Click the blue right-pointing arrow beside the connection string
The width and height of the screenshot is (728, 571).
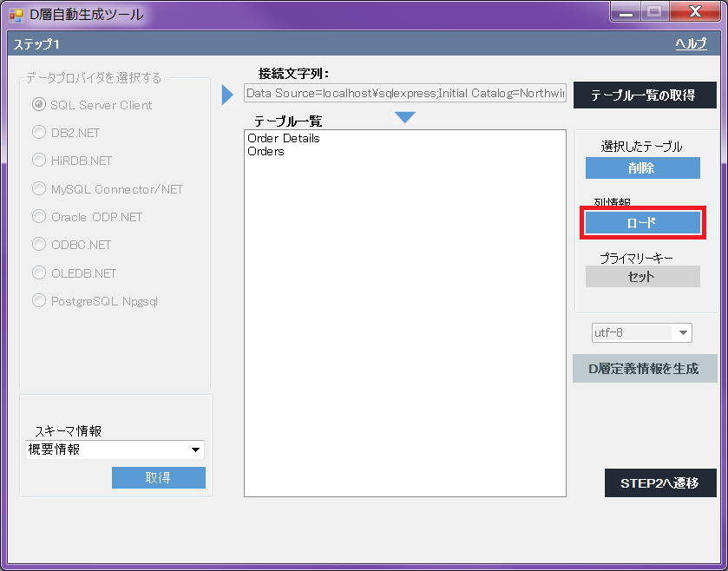point(228,95)
